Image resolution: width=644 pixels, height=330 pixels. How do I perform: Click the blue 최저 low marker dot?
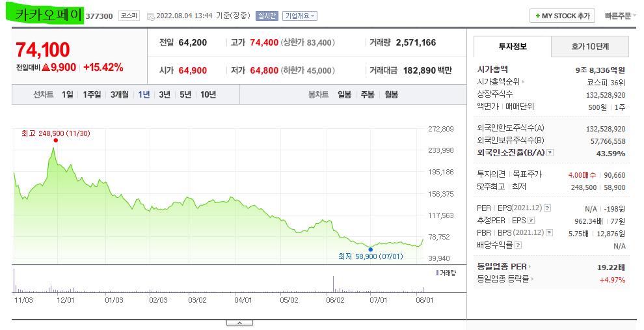coord(371,249)
